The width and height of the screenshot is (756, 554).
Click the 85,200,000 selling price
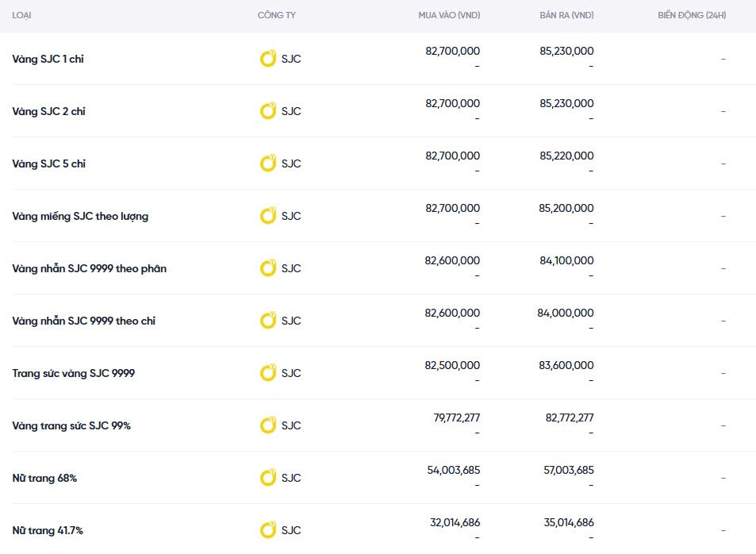[x=566, y=208]
